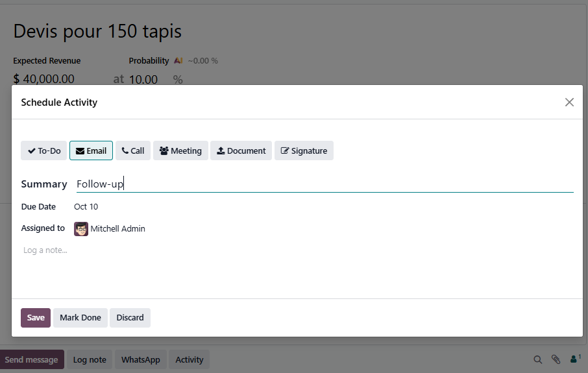Image resolution: width=588 pixels, height=373 pixels.
Task: Select the To-Do activity type
Action: click(44, 150)
